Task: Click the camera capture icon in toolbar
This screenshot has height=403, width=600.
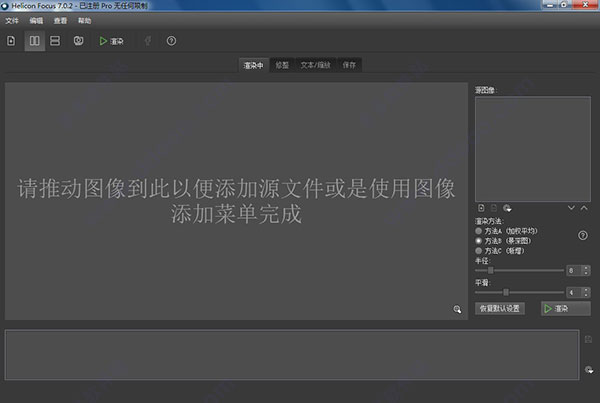Action: tap(78, 41)
